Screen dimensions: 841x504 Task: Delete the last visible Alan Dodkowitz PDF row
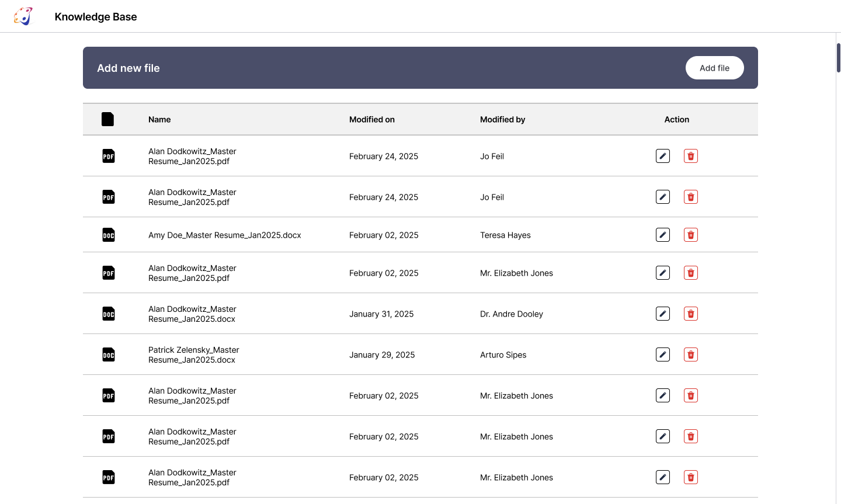click(691, 477)
